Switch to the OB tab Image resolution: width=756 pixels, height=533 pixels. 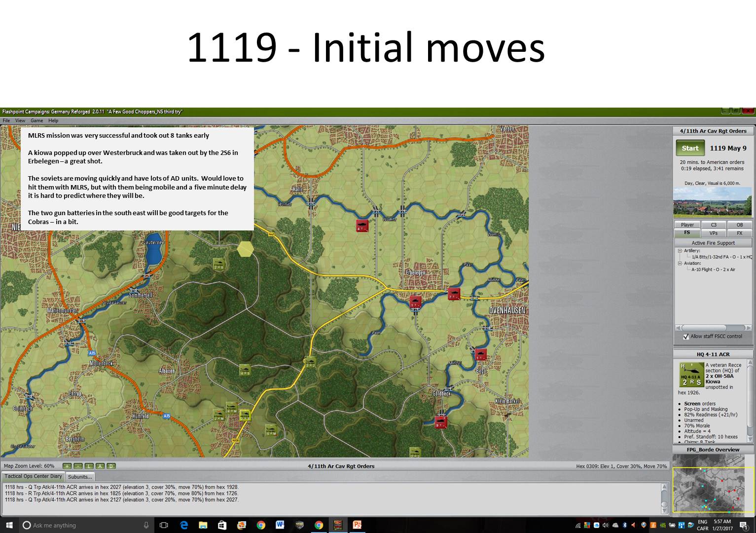click(x=739, y=225)
